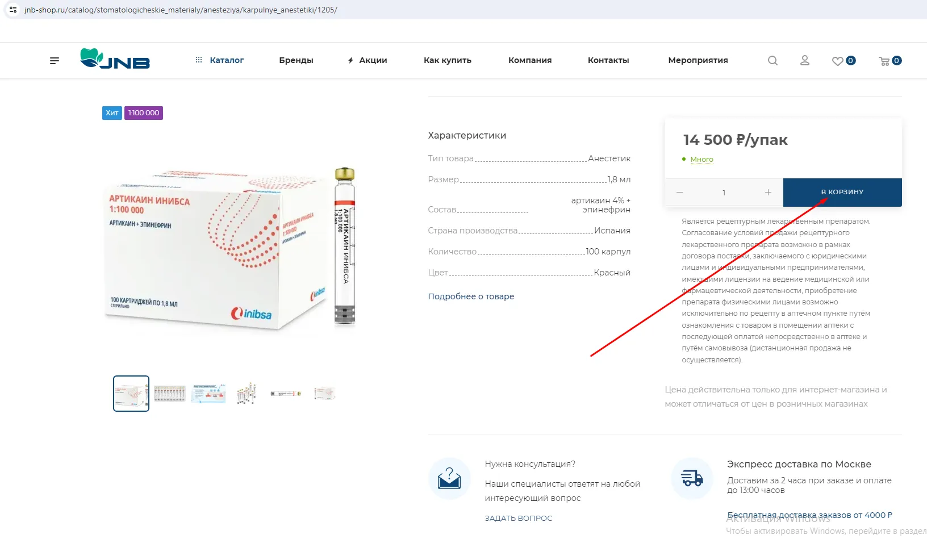The height and width of the screenshot is (560, 927).
Task: Select the third thumbnail with blue diagram
Action: point(208,394)
